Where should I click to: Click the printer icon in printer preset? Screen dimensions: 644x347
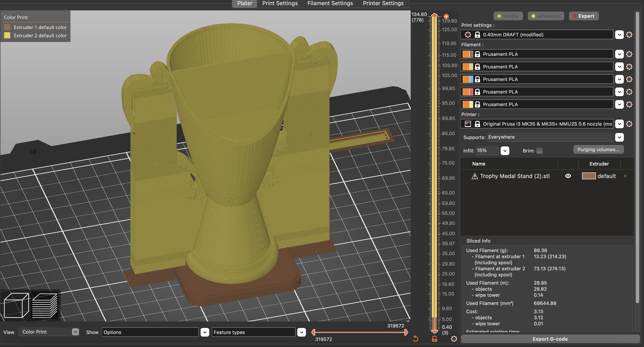coord(468,124)
